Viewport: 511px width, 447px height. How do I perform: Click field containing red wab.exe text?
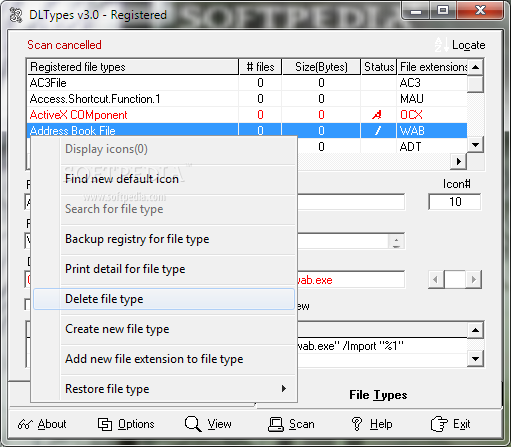(350, 280)
